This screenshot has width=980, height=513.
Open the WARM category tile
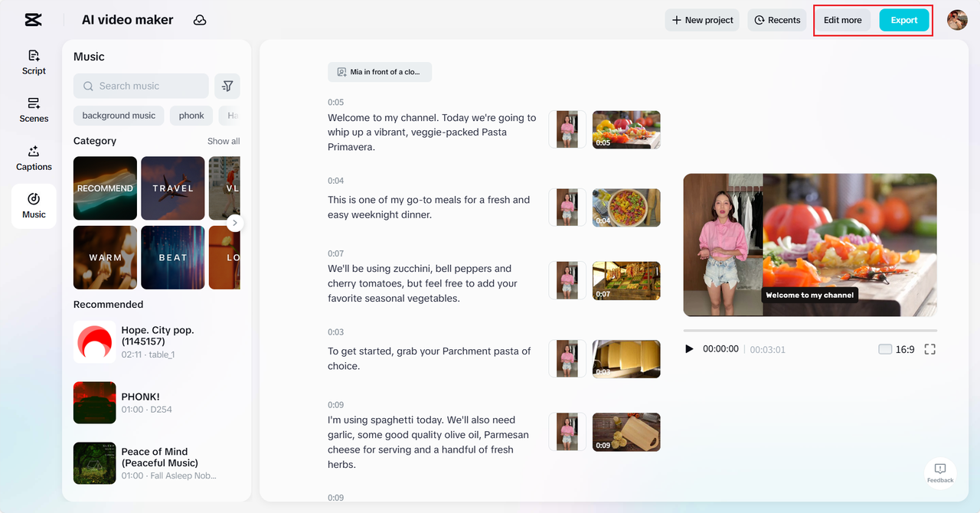(105, 257)
